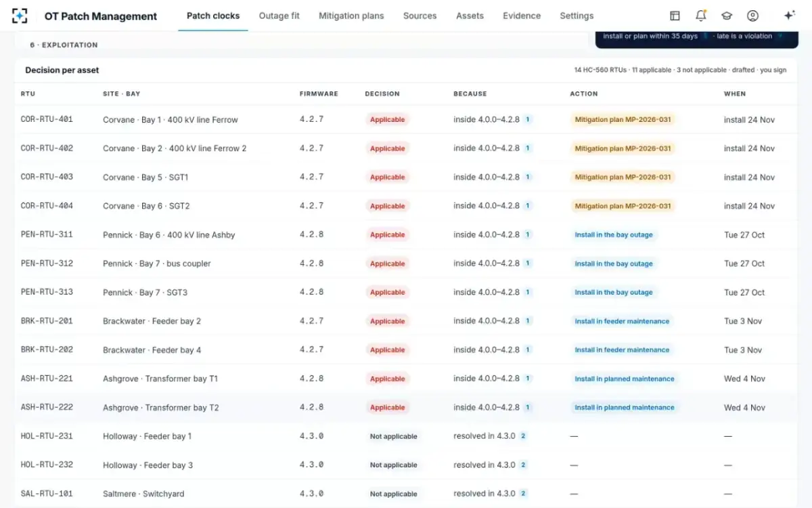Screen dimensions: 812x508
Task: Open source reference 1 on COR-RTU-401 row
Action: coord(528,120)
